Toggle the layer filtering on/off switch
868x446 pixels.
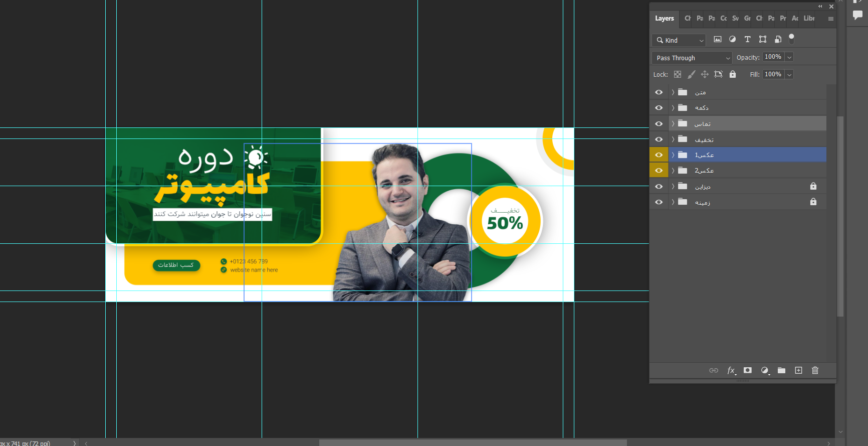coord(791,38)
